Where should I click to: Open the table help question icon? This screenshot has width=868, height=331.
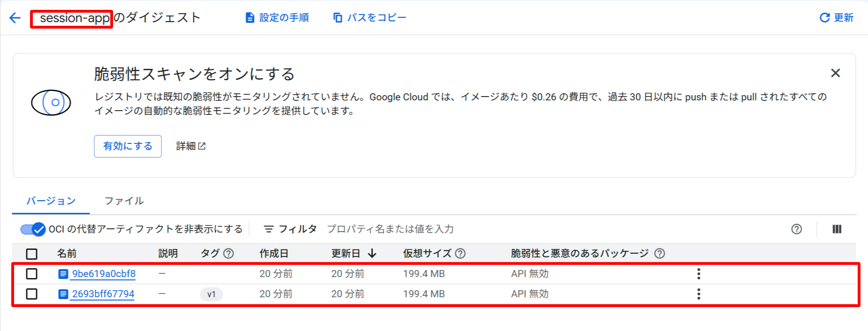(796, 229)
